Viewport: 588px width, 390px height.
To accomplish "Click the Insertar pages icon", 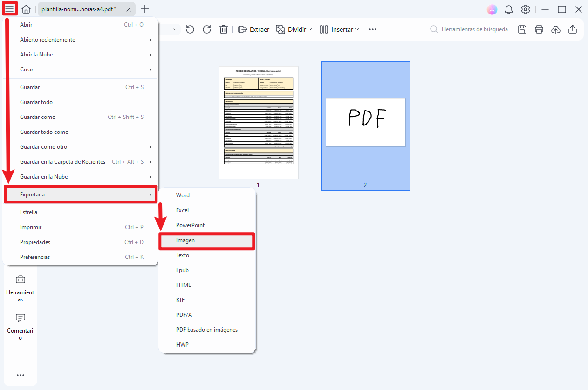I will [324, 29].
